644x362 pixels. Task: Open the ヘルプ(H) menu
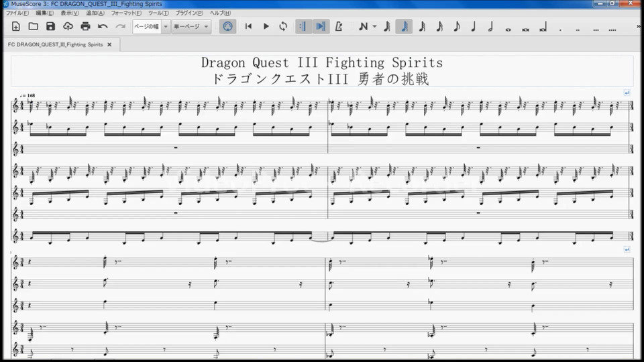pos(220,13)
